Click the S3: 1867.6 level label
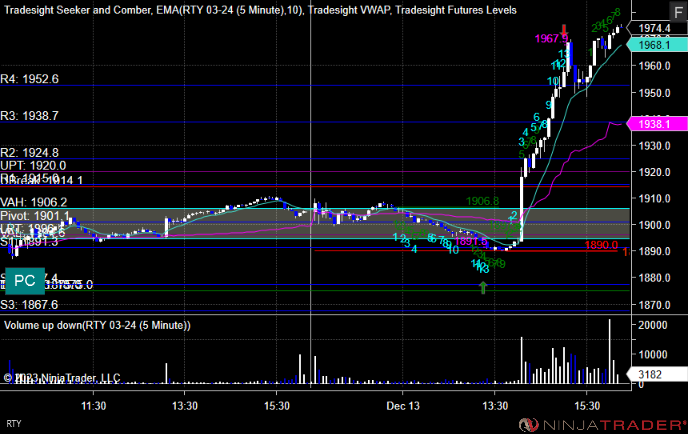This screenshot has width=688, height=434. click(x=29, y=305)
